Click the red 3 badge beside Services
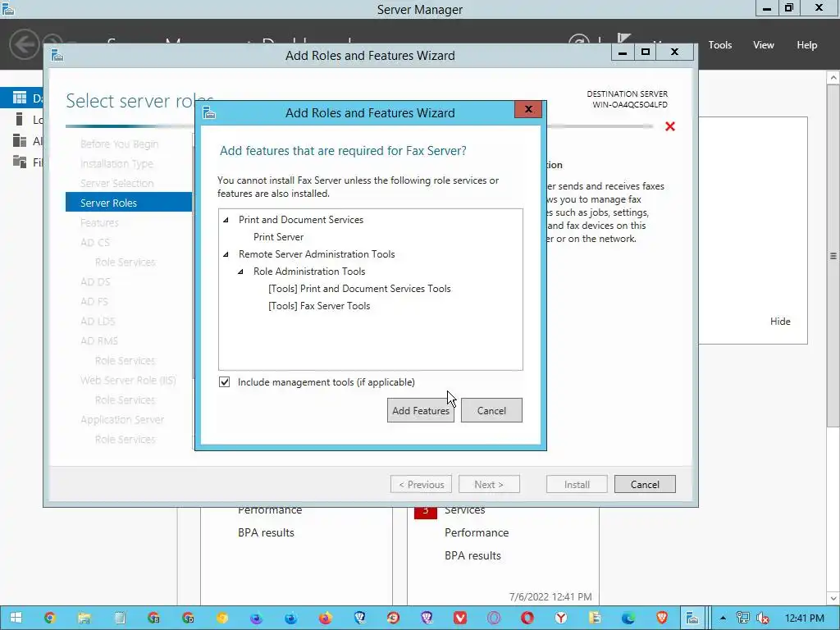 click(x=426, y=510)
